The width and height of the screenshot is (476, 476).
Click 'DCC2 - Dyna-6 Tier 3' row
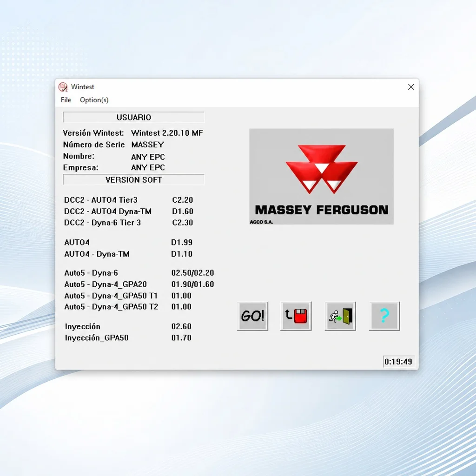point(102,223)
